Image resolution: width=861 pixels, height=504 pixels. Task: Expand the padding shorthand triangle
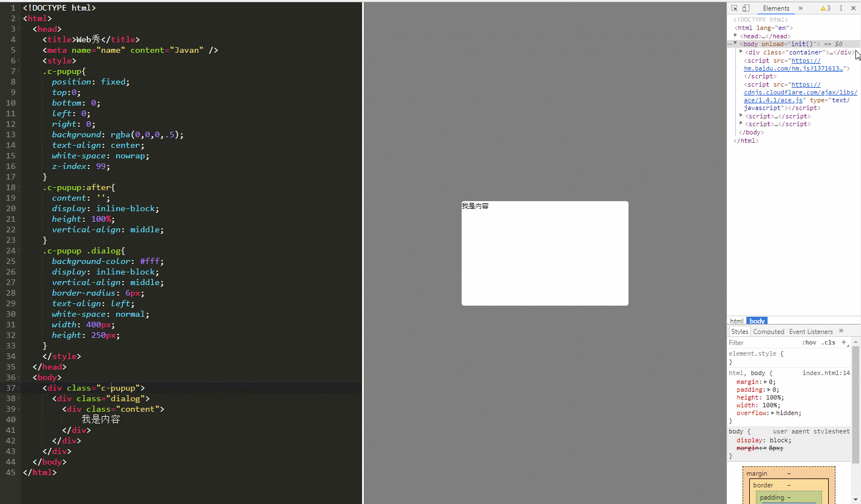click(x=769, y=390)
